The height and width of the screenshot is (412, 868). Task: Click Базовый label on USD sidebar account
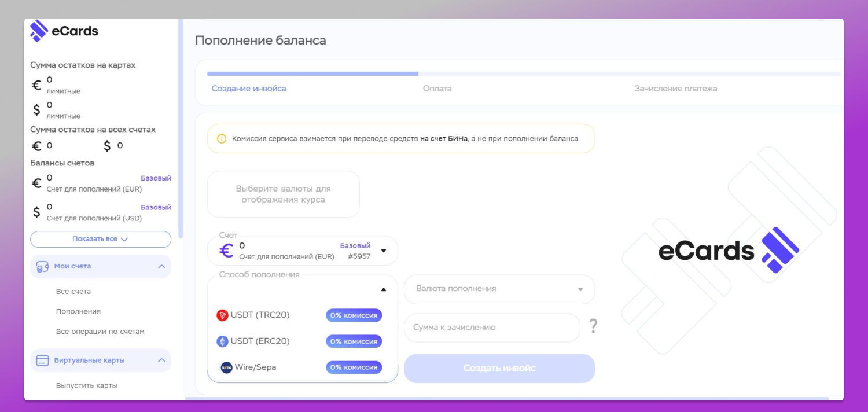(x=156, y=207)
